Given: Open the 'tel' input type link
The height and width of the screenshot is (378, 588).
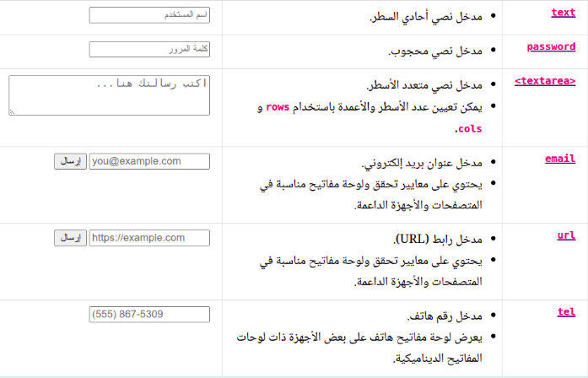Looking at the screenshot, I should coord(566,311).
